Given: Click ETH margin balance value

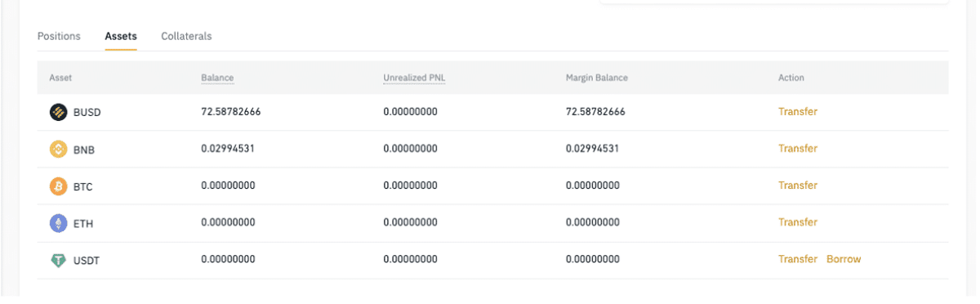Looking at the screenshot, I should tap(593, 222).
